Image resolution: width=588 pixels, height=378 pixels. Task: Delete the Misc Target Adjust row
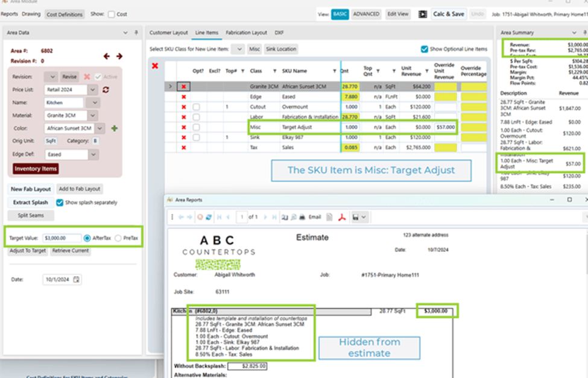pyautogui.click(x=184, y=127)
